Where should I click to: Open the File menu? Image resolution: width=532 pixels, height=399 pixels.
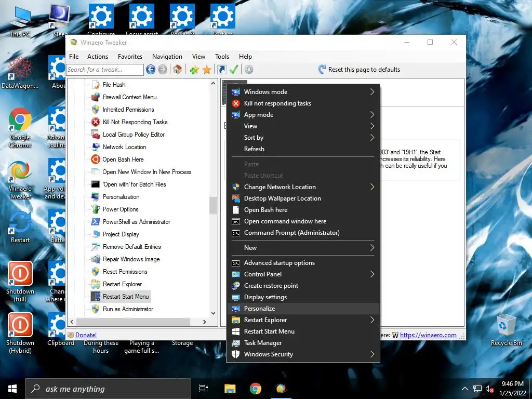(x=74, y=57)
